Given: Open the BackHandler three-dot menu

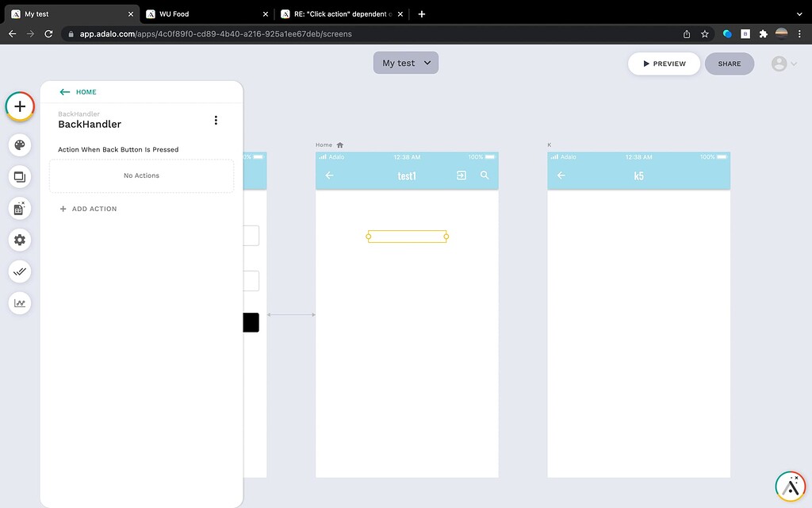Looking at the screenshot, I should coord(216,119).
